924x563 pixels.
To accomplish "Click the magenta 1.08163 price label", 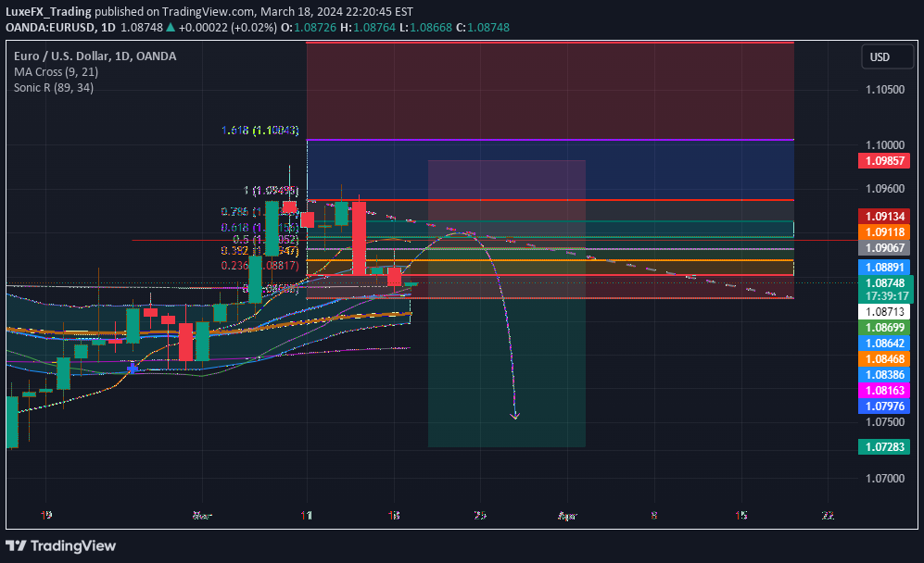I will [x=884, y=391].
